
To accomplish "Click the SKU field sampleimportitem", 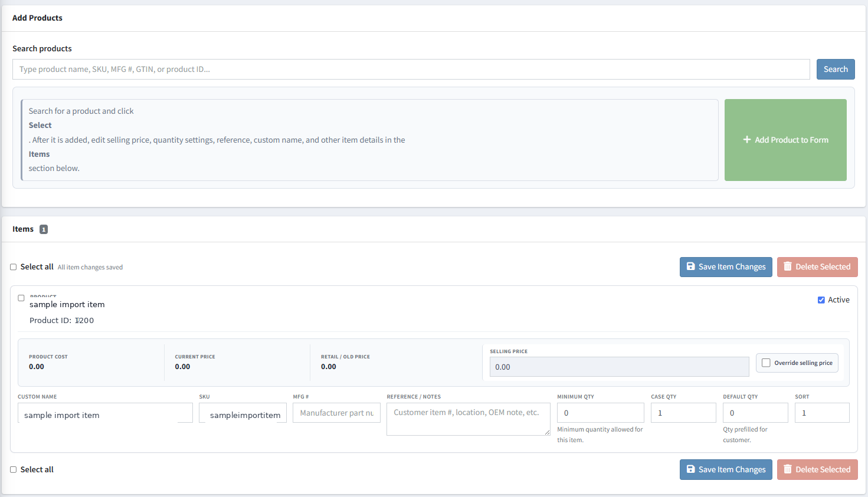I will point(243,413).
